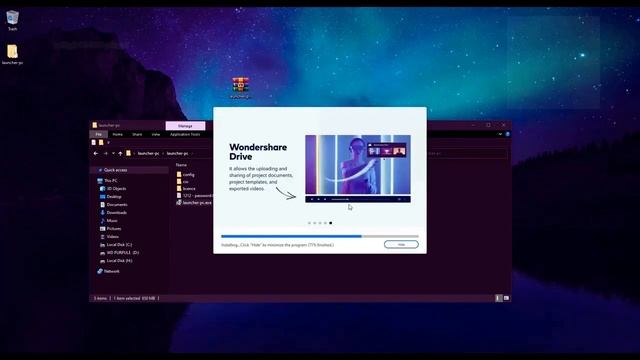Click the folder icon in Explorer title bar
The width and height of the screenshot is (640, 360).
[95, 125]
